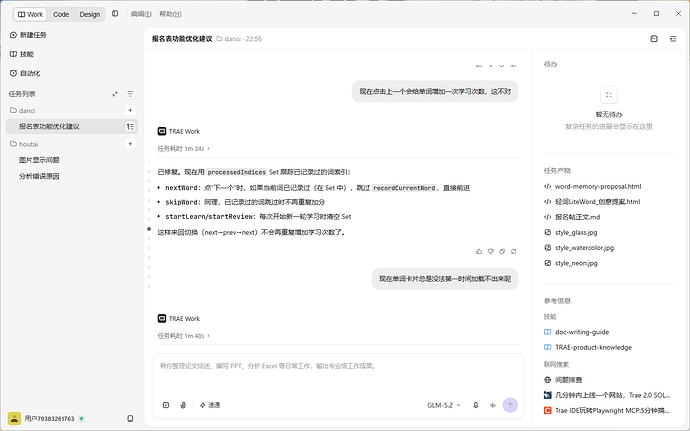Click the sparkle prompt-optimize icon
Screen dimensions: 690x431
[x=493, y=405]
